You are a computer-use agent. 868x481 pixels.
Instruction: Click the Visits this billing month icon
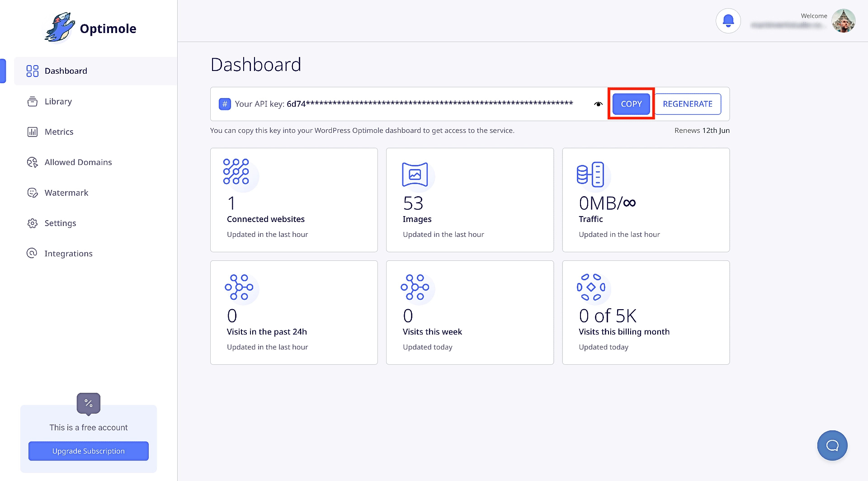coord(591,287)
